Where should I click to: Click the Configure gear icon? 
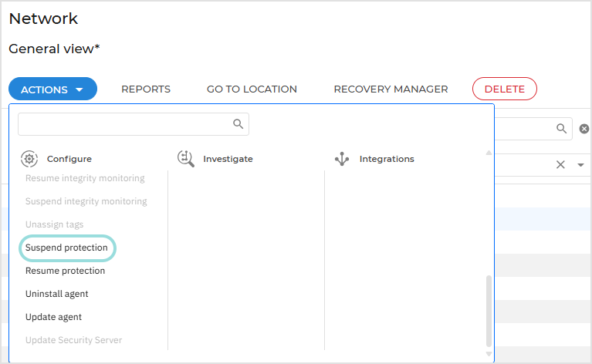coord(29,159)
